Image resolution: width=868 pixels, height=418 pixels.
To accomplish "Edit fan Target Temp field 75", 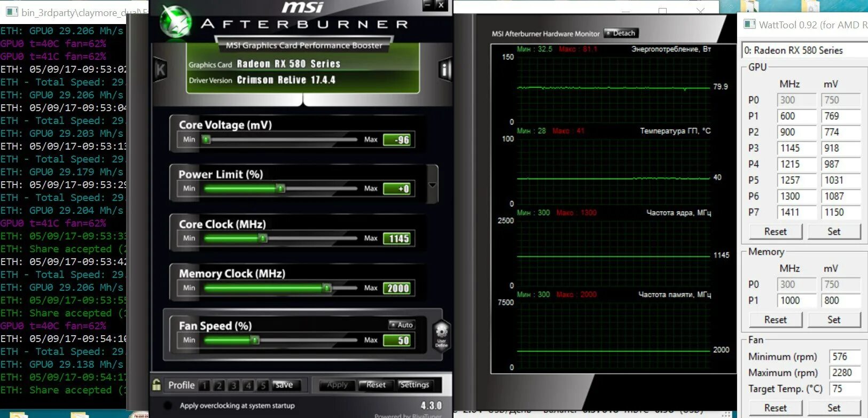I will tap(844, 389).
